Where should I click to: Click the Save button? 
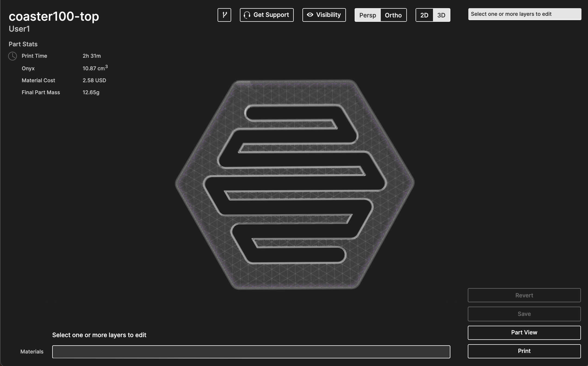524,314
